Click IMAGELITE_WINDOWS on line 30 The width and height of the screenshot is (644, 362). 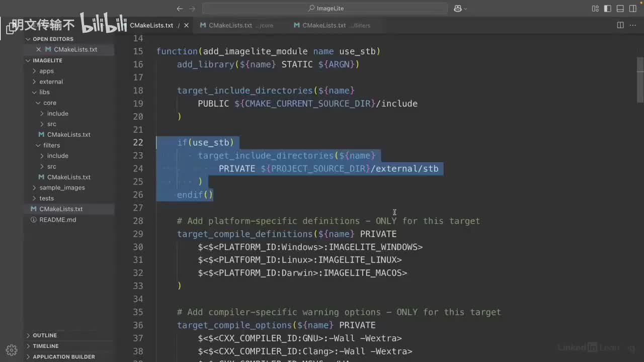(373, 247)
